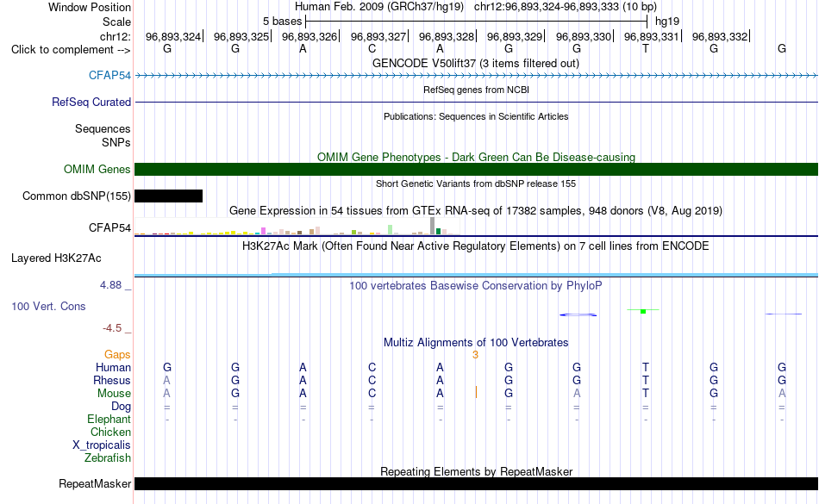Click base C in the complement sequence row
This screenshot has width=819, height=504.
click(372, 48)
